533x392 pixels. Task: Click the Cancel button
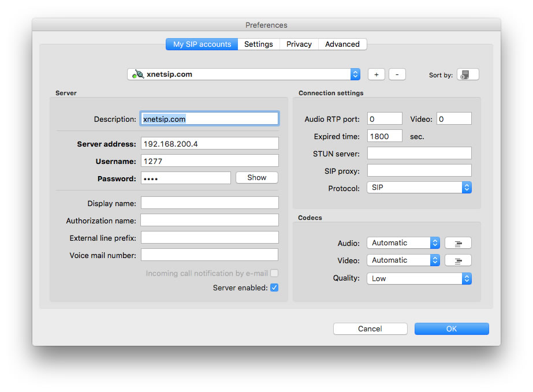370,328
